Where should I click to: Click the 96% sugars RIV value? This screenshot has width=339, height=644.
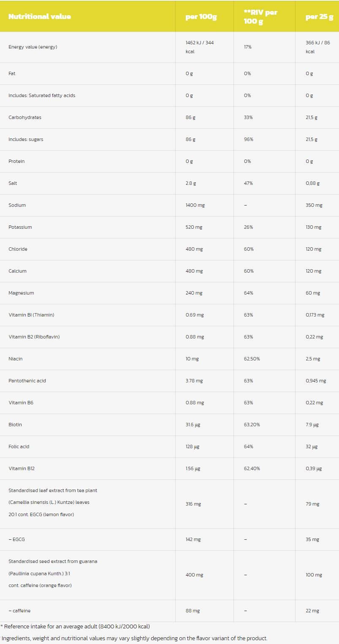[248, 139]
